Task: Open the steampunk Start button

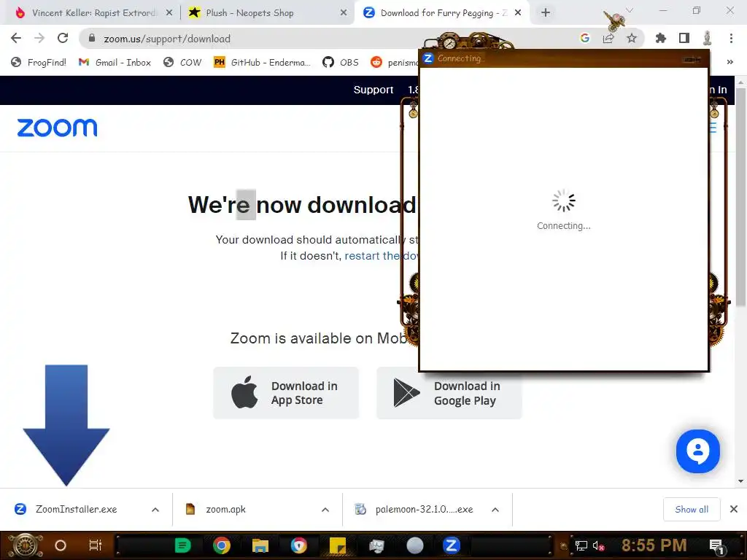Action: coord(25,545)
